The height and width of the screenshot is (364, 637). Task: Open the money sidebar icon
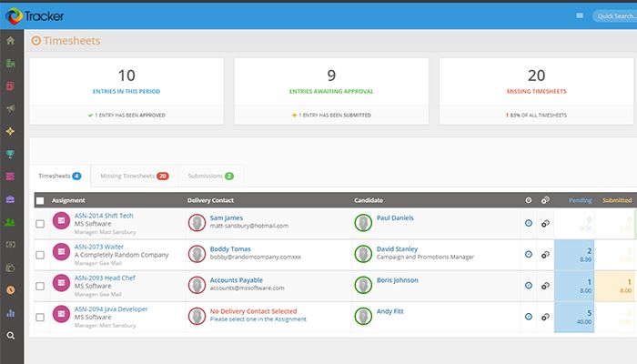tap(11, 245)
